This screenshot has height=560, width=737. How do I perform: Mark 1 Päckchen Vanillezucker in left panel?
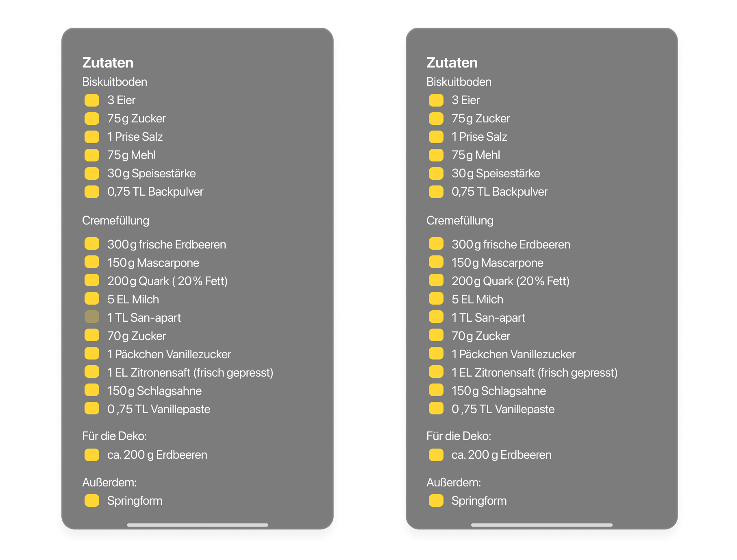(x=92, y=354)
